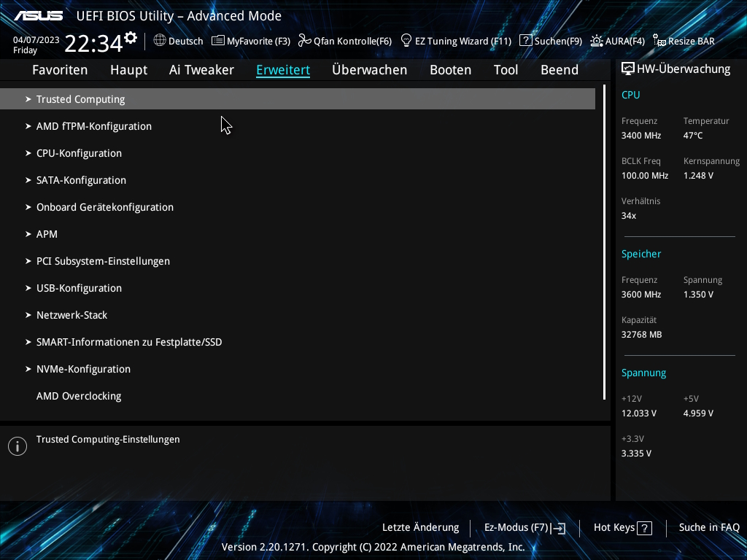
Task: Click CPU temperature value 47°C
Action: click(x=693, y=136)
